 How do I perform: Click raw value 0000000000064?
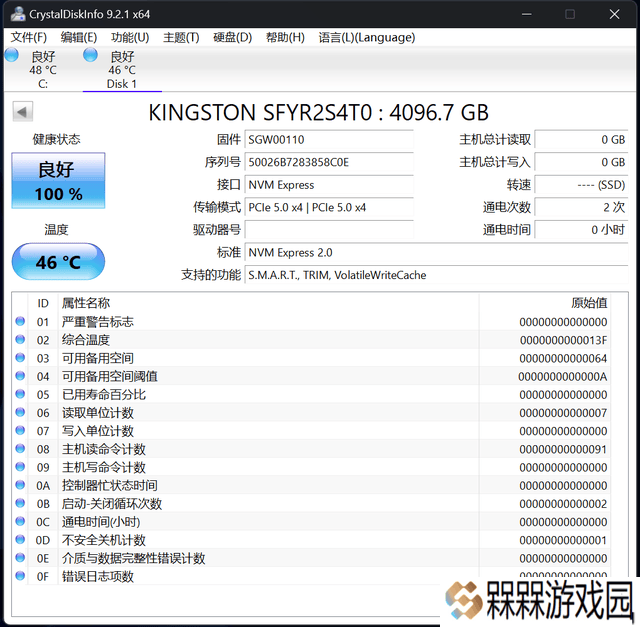[x=563, y=358]
